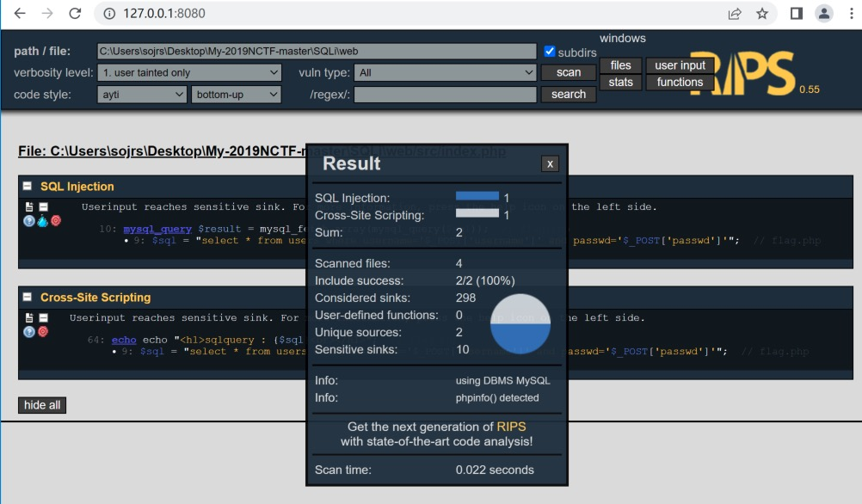This screenshot has height=504, width=862.
Task: Click the search button
Action: click(x=569, y=95)
